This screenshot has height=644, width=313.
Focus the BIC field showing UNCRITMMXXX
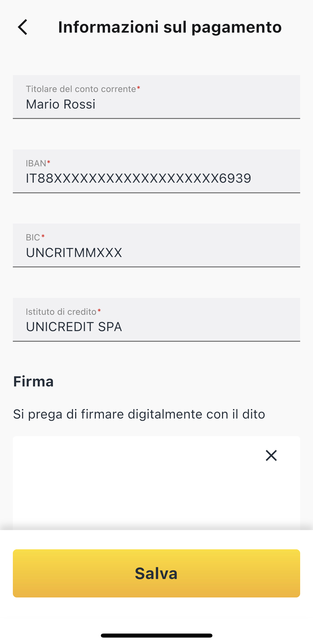pyautogui.click(x=156, y=245)
